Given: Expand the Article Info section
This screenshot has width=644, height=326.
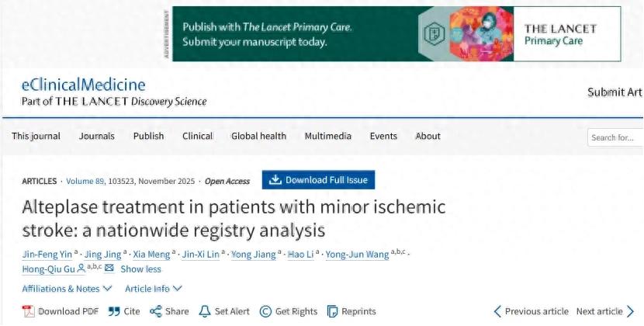Looking at the screenshot, I should tap(153, 289).
